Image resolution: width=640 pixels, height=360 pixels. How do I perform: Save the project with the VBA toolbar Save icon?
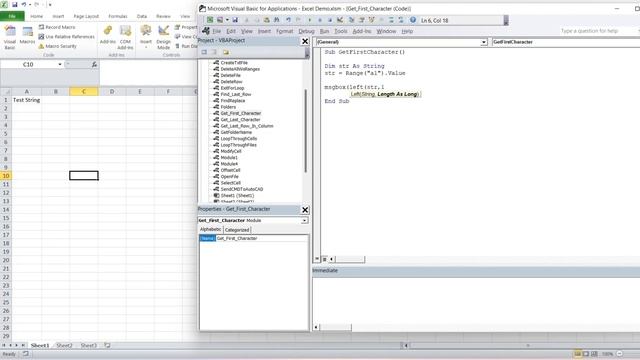[x=235, y=20]
